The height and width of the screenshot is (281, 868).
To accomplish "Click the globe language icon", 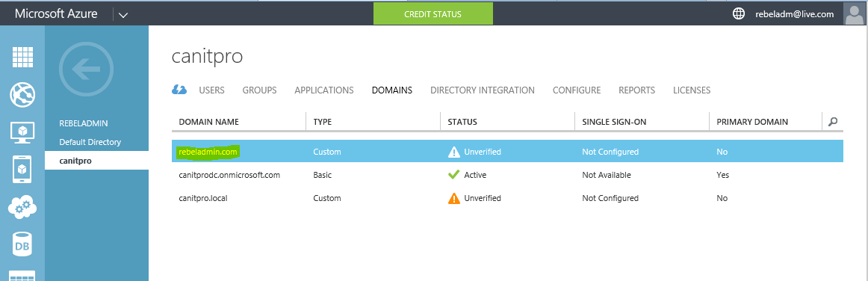I will pyautogui.click(x=739, y=14).
